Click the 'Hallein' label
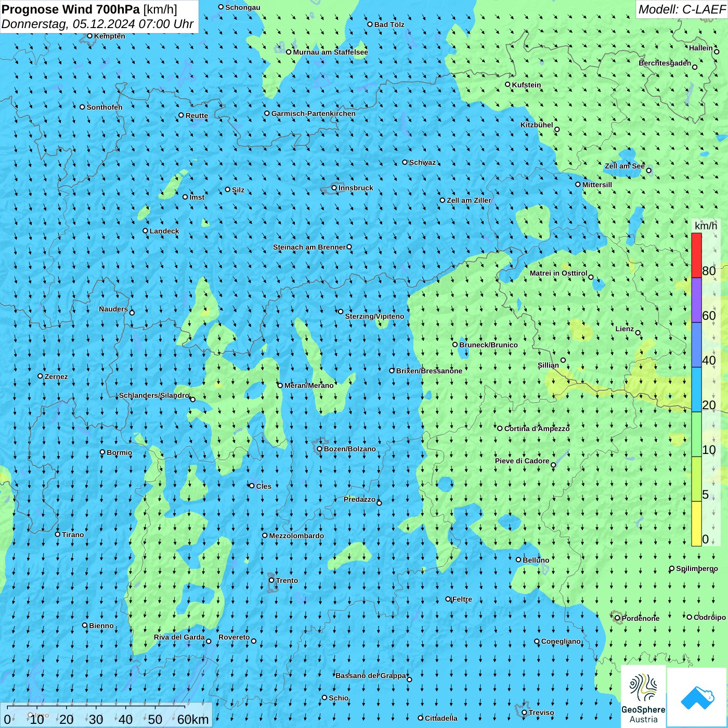 (x=701, y=48)
